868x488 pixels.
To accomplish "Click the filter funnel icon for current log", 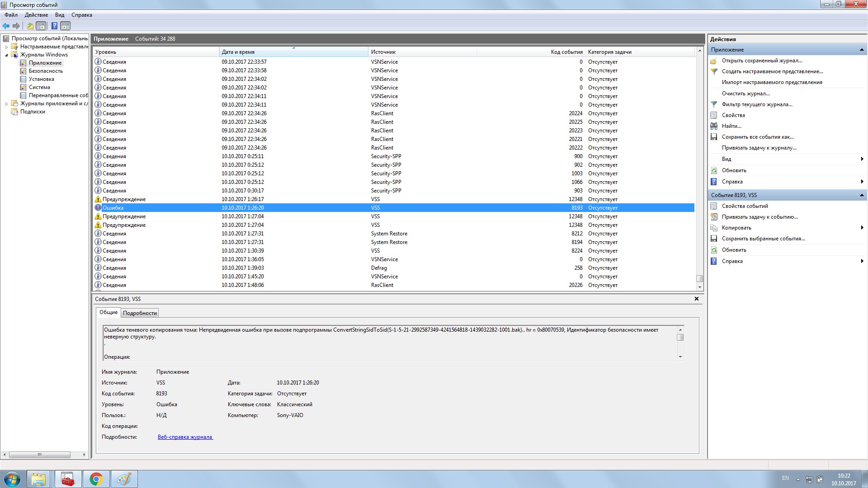I will click(714, 104).
